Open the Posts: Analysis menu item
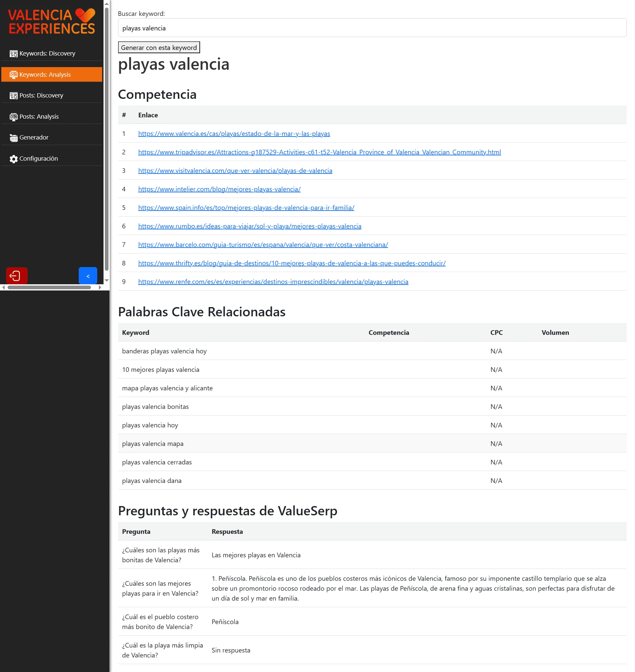Screen dimensions: 635x672 pos(39,116)
